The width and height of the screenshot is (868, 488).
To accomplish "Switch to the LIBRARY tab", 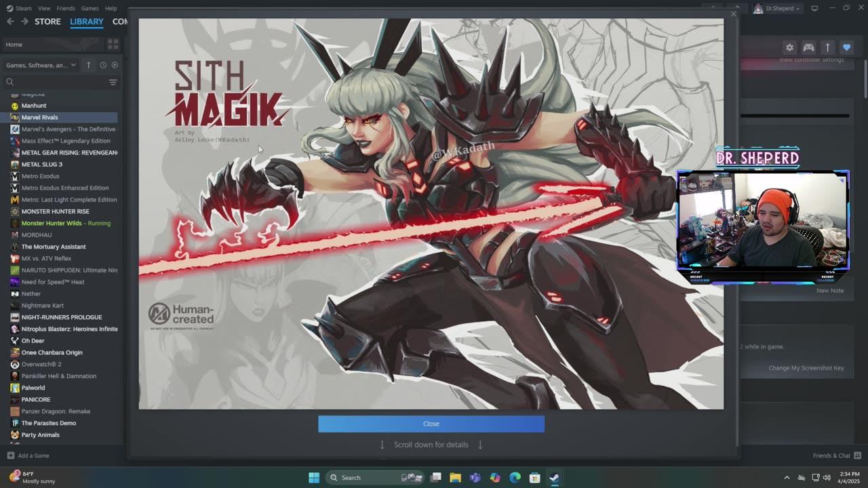I will (x=87, y=22).
